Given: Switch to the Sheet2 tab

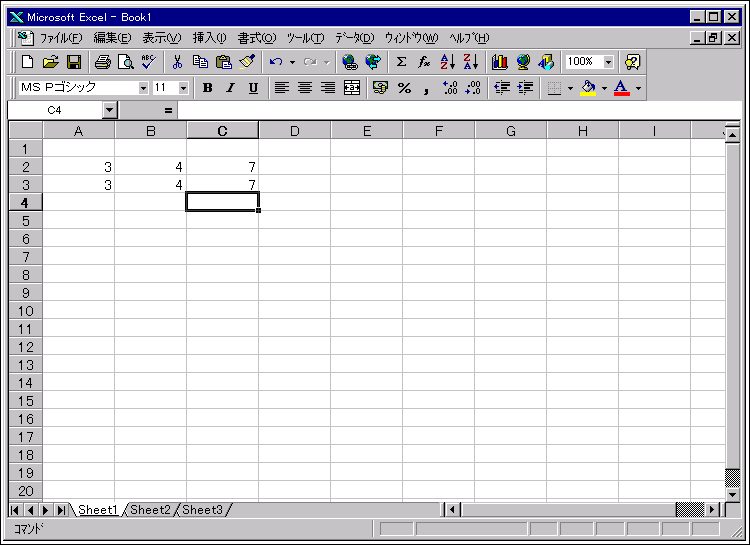Looking at the screenshot, I should click(150, 510).
